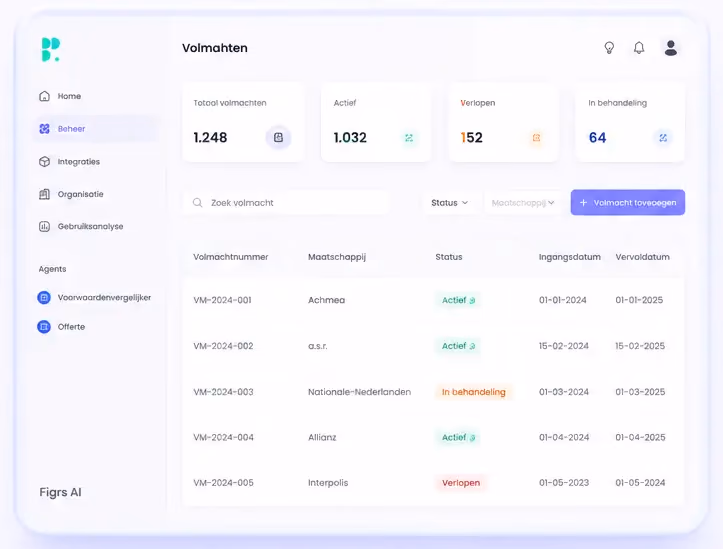Click the In behandeling badge for Nationale-Nederlanden
Viewport: 723px width, 549px height.
pyautogui.click(x=474, y=392)
